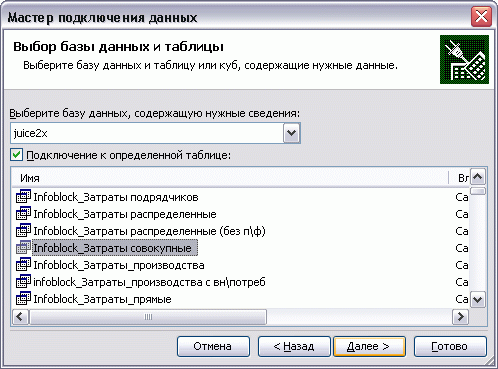Screen dimensions: 498x369
Task: Click table icon beside Infoblock_Затраты совокупные
Action: [x=23, y=248]
